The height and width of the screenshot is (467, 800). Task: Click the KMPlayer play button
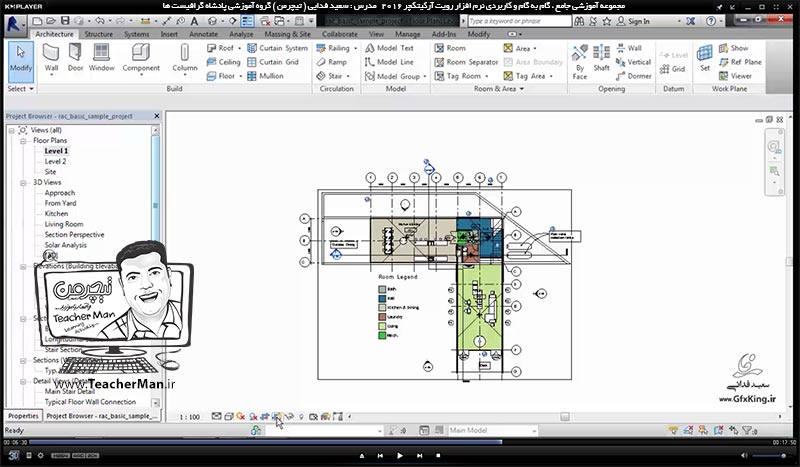(x=399, y=455)
